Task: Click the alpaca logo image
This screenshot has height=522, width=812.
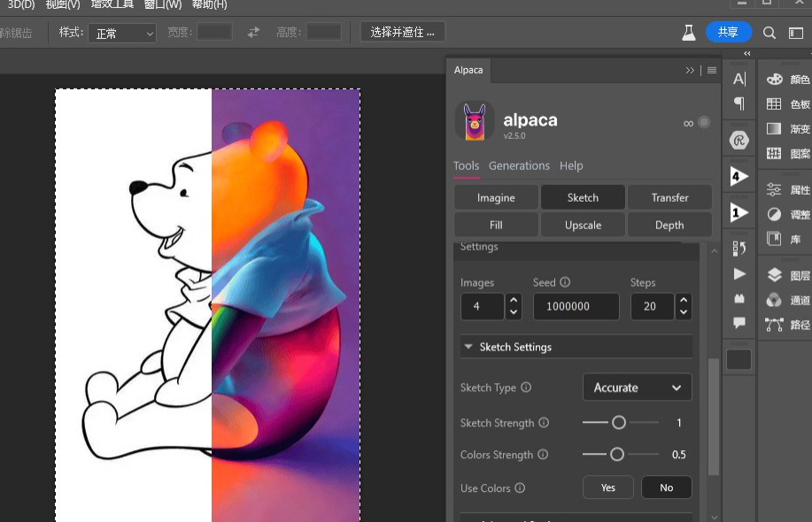Action: tap(475, 121)
